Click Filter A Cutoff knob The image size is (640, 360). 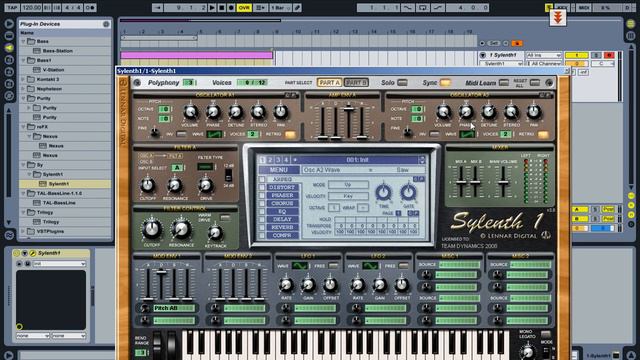tap(147, 185)
